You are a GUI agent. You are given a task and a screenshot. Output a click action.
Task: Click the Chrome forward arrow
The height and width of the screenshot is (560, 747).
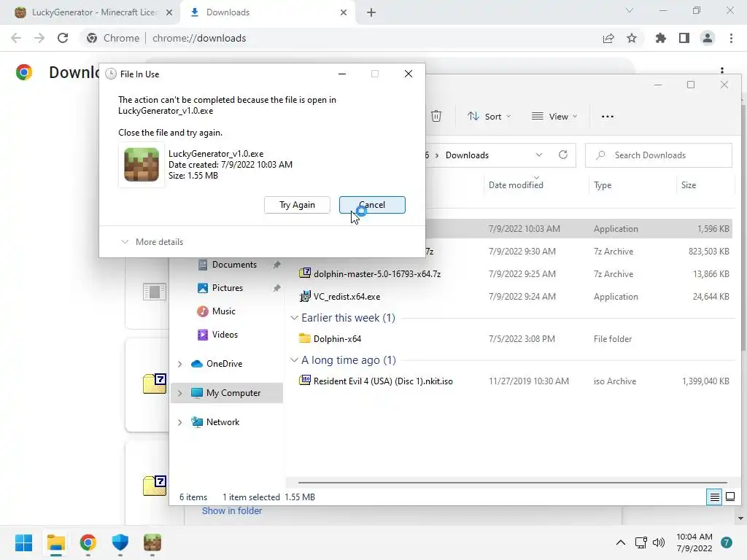[39, 38]
